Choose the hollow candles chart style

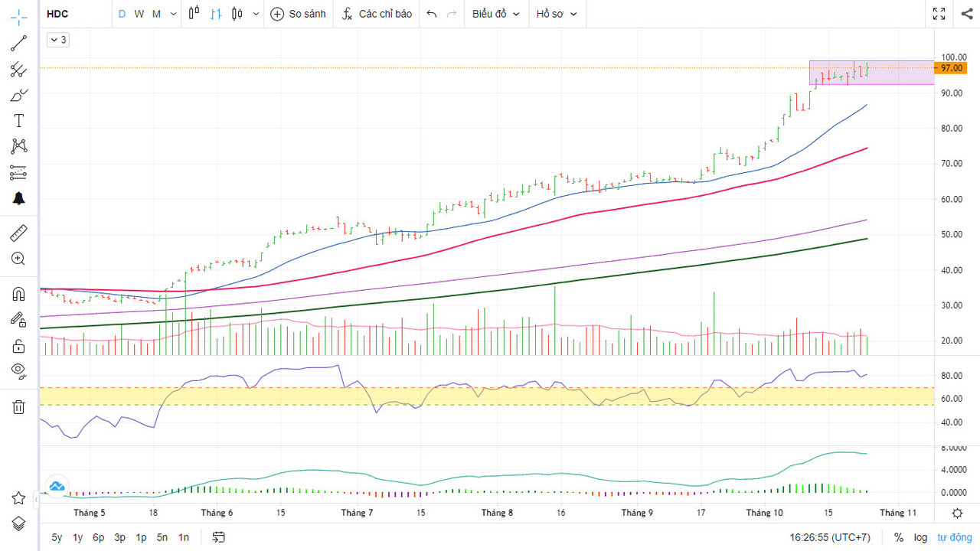pyautogui.click(x=237, y=14)
